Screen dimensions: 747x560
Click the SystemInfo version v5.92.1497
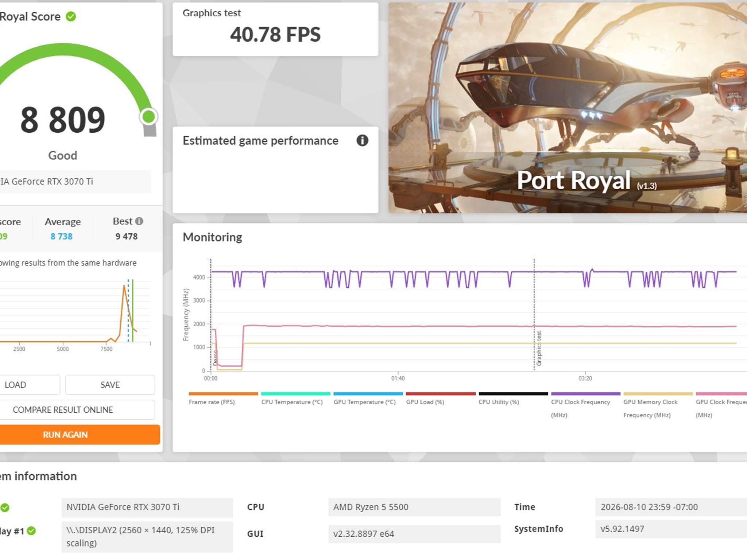671,529
